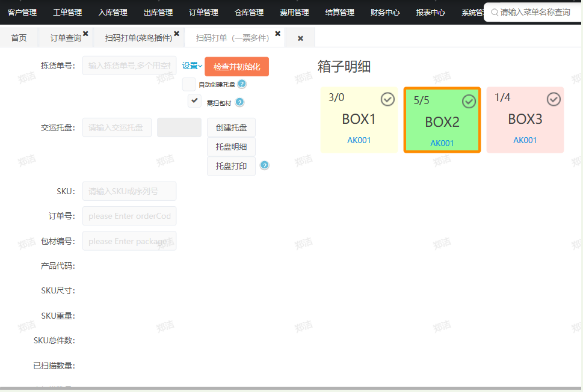The image size is (583, 392).
Task: Click the 产品代码 label
Action: pos(58,266)
